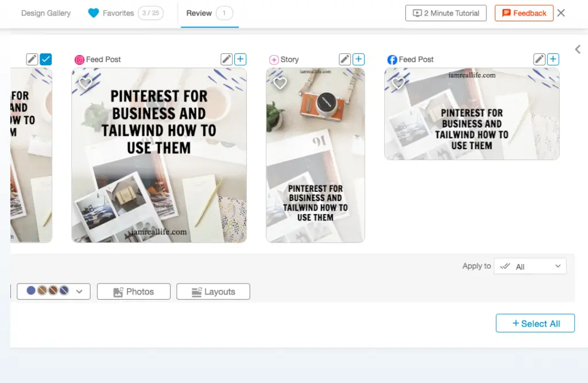Pick the solid blue color swatch

(31, 291)
